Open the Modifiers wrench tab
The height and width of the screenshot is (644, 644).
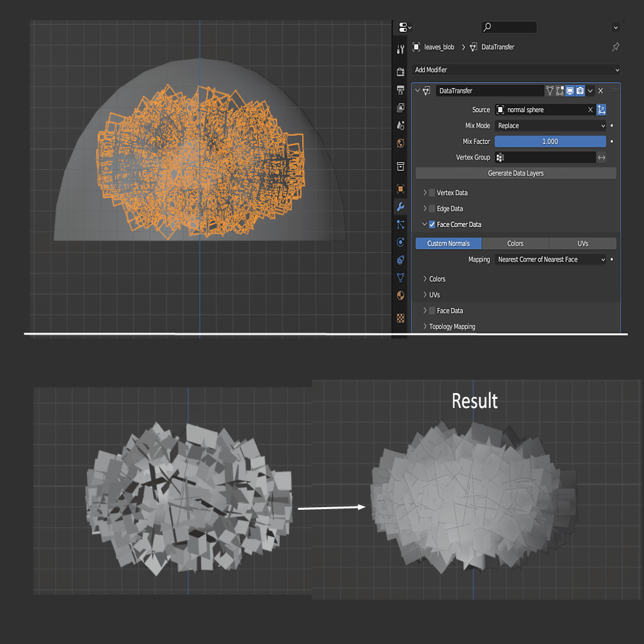pos(400,207)
